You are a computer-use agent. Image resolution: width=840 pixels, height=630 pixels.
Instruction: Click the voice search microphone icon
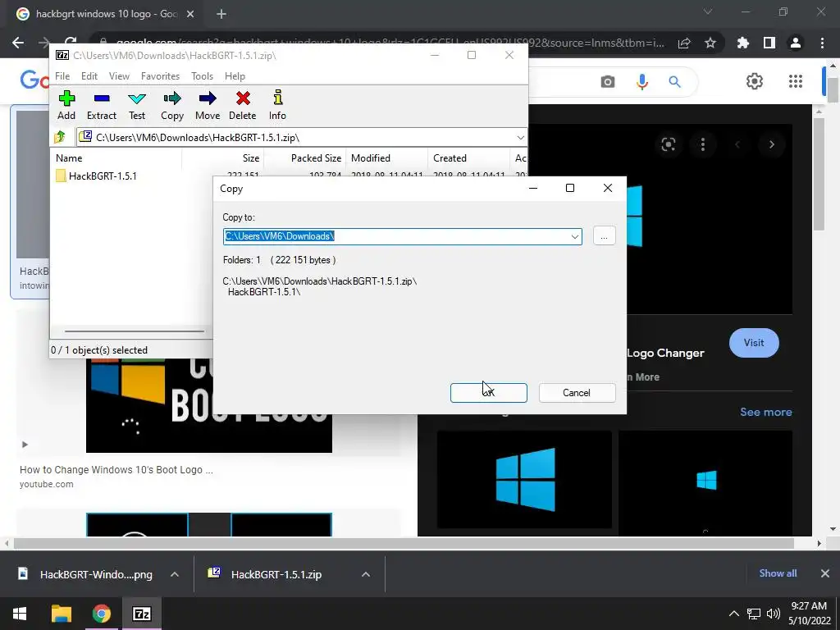641,81
